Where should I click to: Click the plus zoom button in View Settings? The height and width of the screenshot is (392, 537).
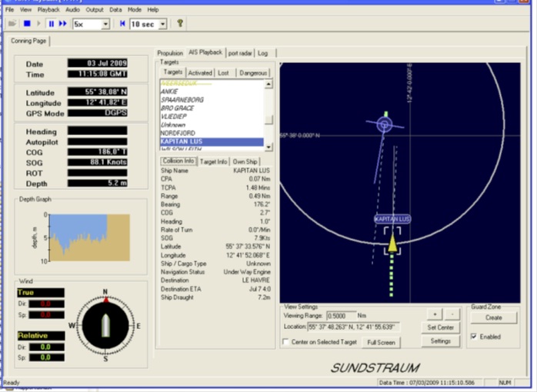click(435, 314)
